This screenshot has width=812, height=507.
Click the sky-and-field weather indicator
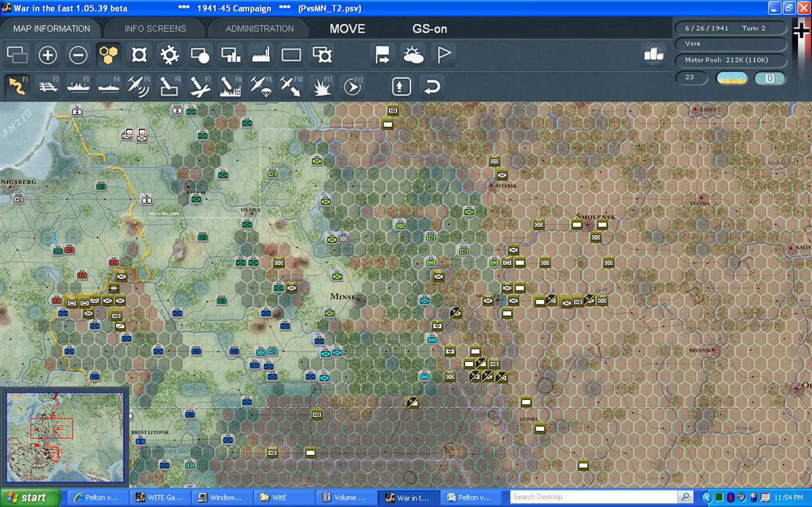click(732, 78)
